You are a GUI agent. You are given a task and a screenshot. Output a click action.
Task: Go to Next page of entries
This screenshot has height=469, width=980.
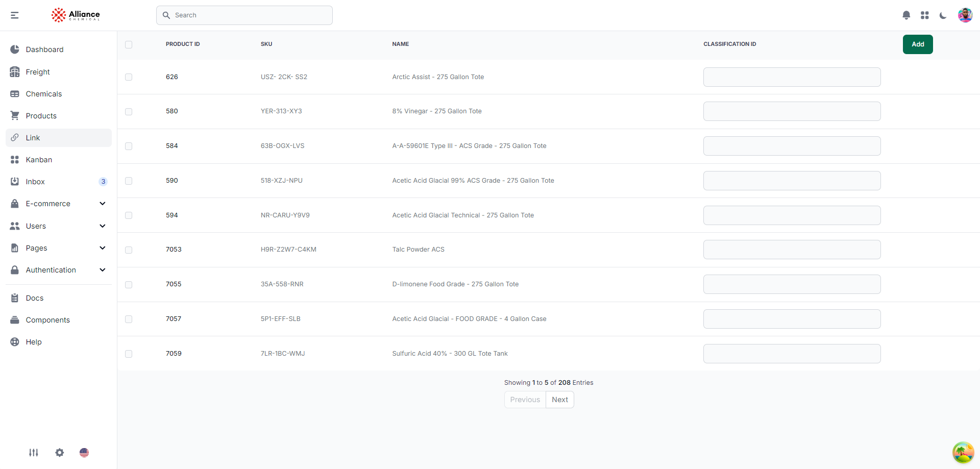[560, 400]
